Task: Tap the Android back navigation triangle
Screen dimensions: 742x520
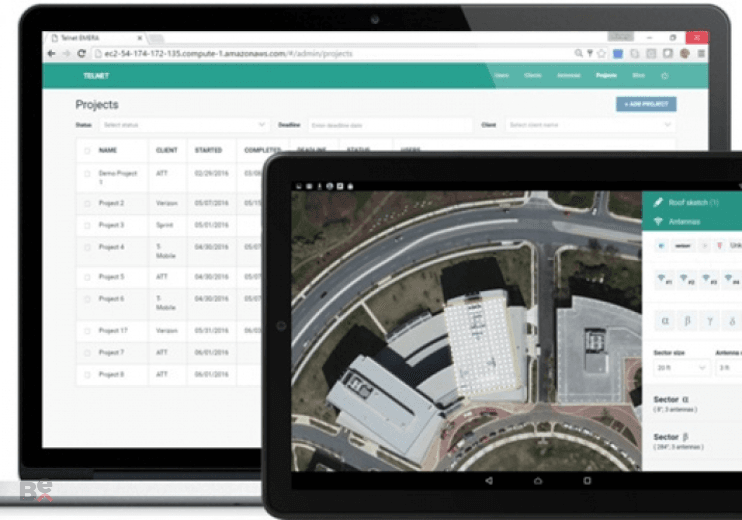Action: [x=489, y=481]
